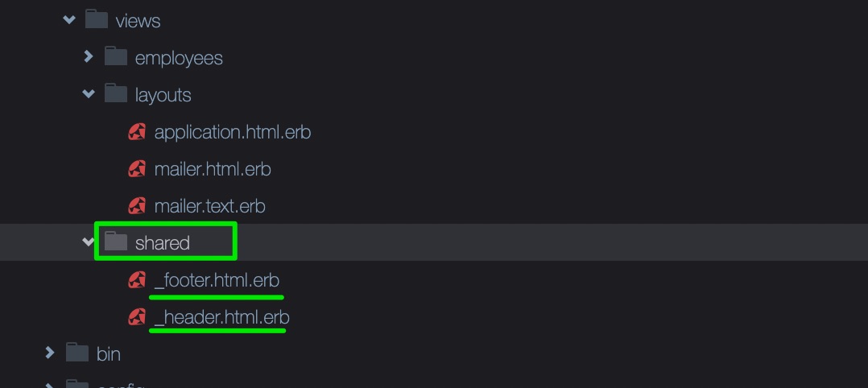Click the folder icon next to shared
Screen dimensions: 868x388
116,241
